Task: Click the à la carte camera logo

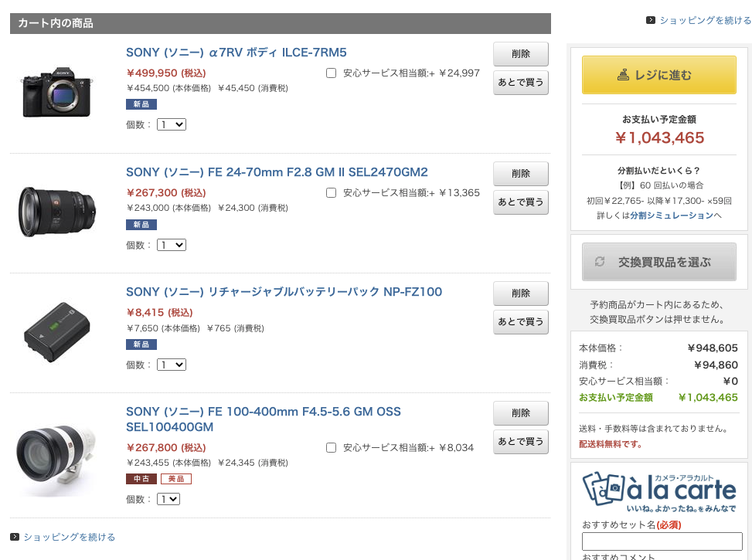Action: (x=658, y=493)
